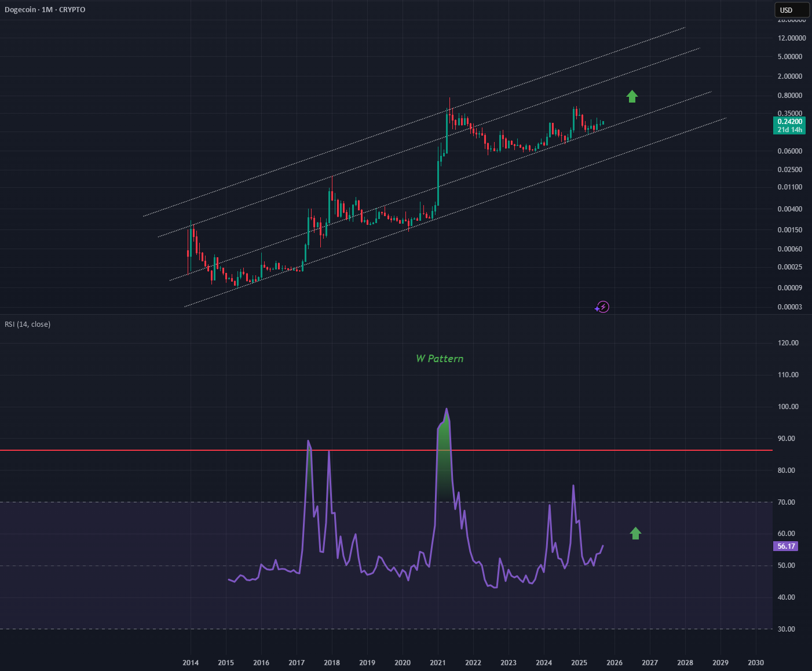Image resolution: width=812 pixels, height=671 pixels.
Task: Open the RSI (14, close) indicator label
Action: point(28,324)
